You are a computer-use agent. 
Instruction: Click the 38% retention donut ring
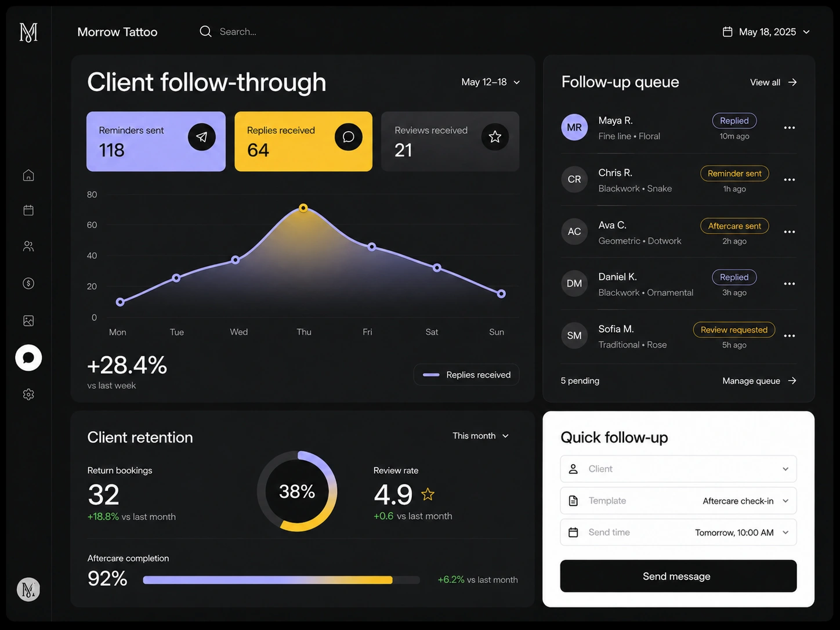tap(297, 491)
